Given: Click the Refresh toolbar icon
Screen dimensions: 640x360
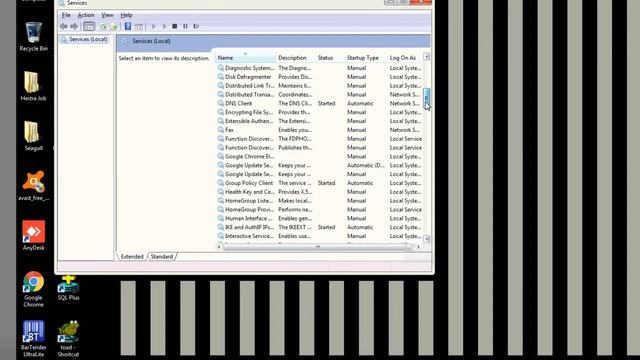Looking at the screenshot, I should tap(103, 27).
